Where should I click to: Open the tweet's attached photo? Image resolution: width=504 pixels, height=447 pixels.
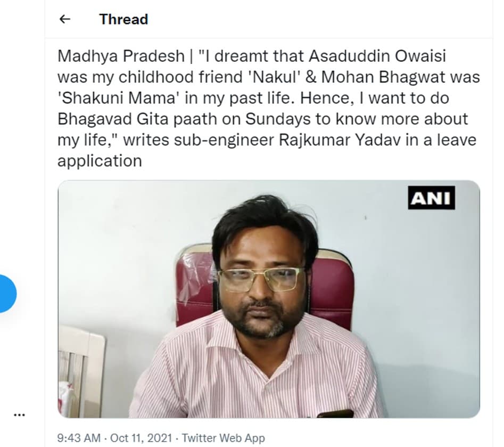[269, 298]
